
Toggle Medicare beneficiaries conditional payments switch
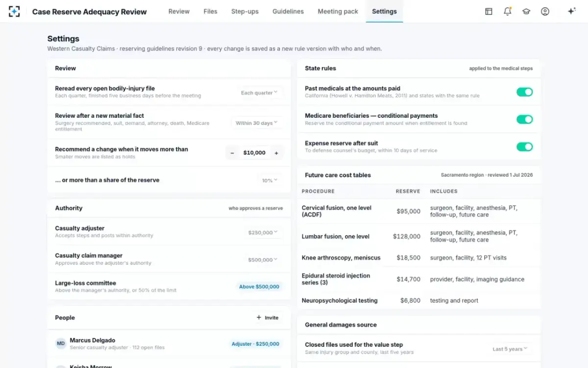pos(524,119)
